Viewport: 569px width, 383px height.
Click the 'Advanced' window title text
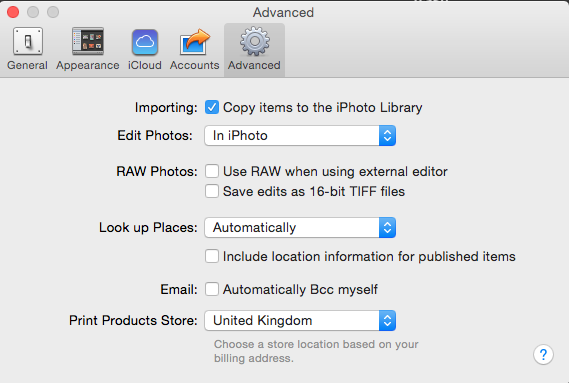283,12
